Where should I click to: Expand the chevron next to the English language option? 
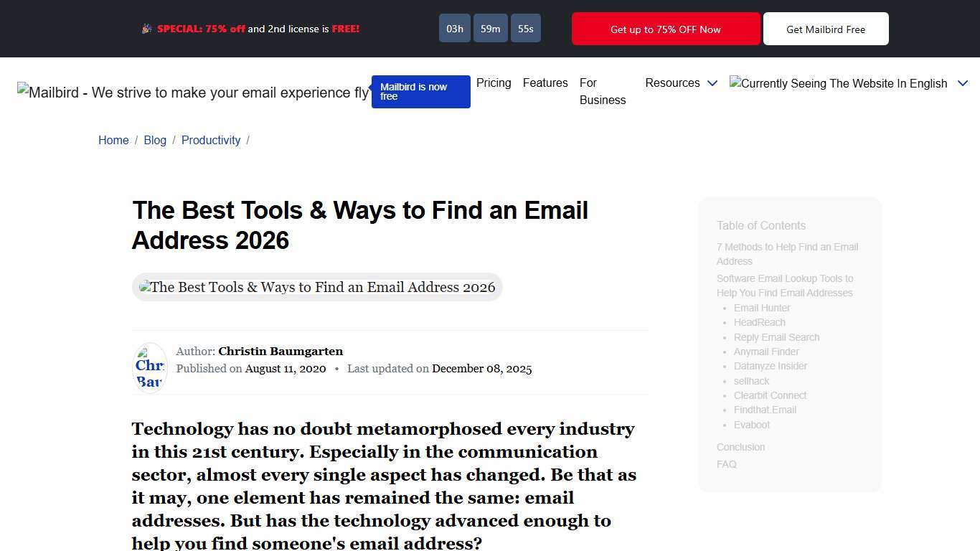coord(963,83)
